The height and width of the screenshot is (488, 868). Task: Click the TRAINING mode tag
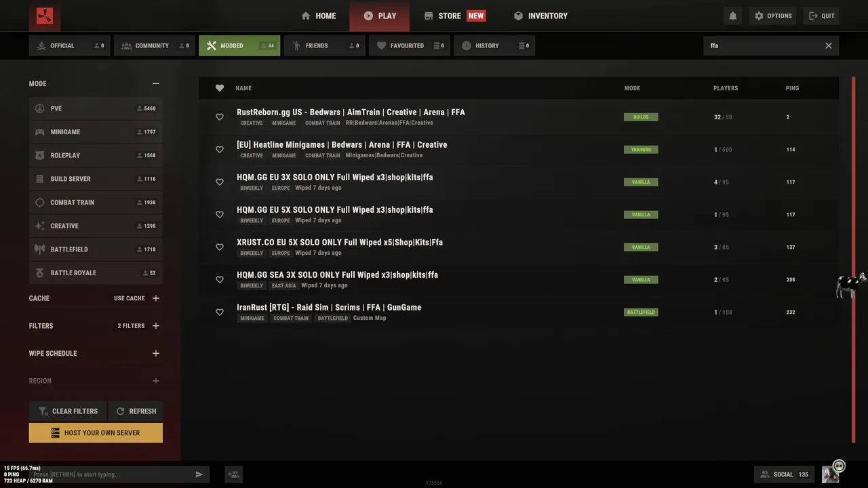[641, 150]
